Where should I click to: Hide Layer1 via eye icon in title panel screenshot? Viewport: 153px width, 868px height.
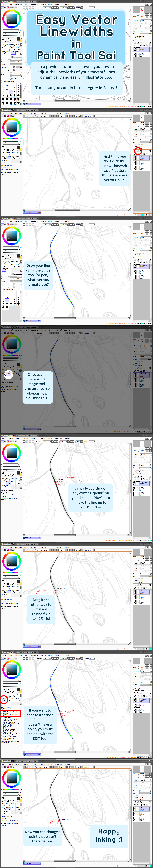[134, 54]
